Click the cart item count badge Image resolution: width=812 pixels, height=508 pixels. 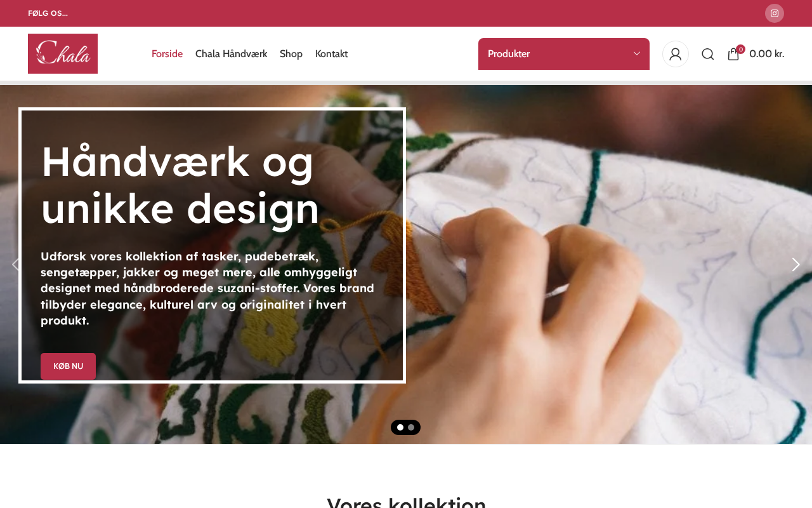coord(740,49)
